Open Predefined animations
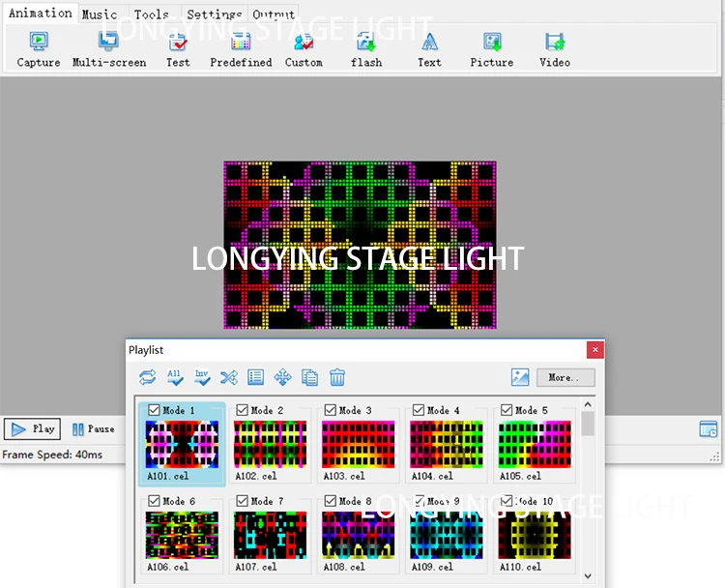The width and height of the screenshot is (725, 588). tap(241, 50)
